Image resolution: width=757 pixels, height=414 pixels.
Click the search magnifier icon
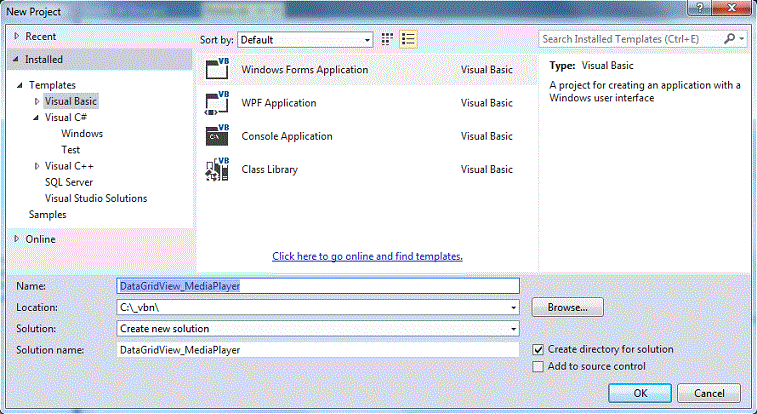coord(730,39)
